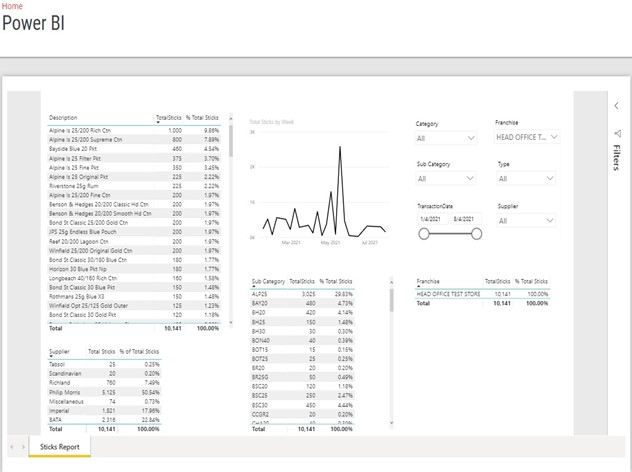Select Alpine Is 25/200 Rich Ctn row
This screenshot has height=472, width=632.
click(134, 131)
